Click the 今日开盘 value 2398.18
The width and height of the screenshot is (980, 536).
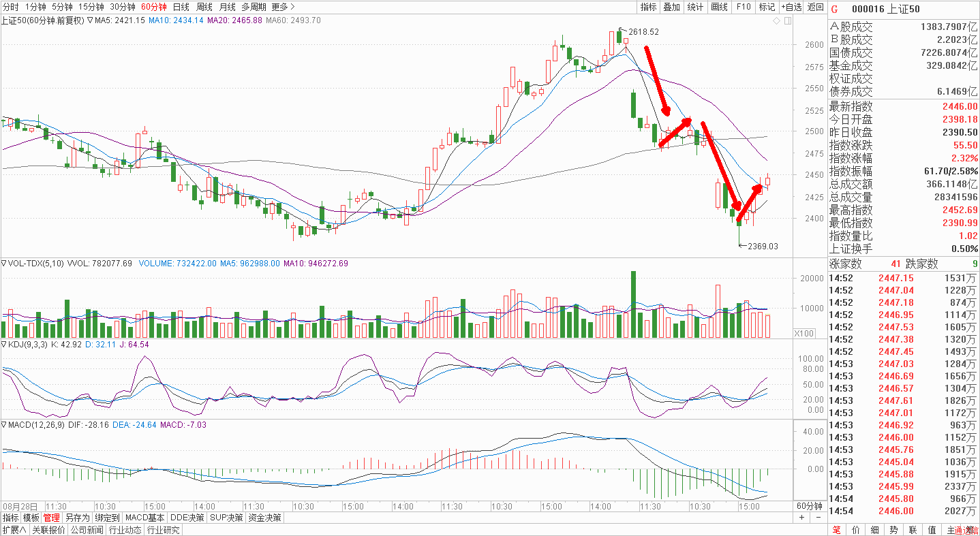coord(960,120)
